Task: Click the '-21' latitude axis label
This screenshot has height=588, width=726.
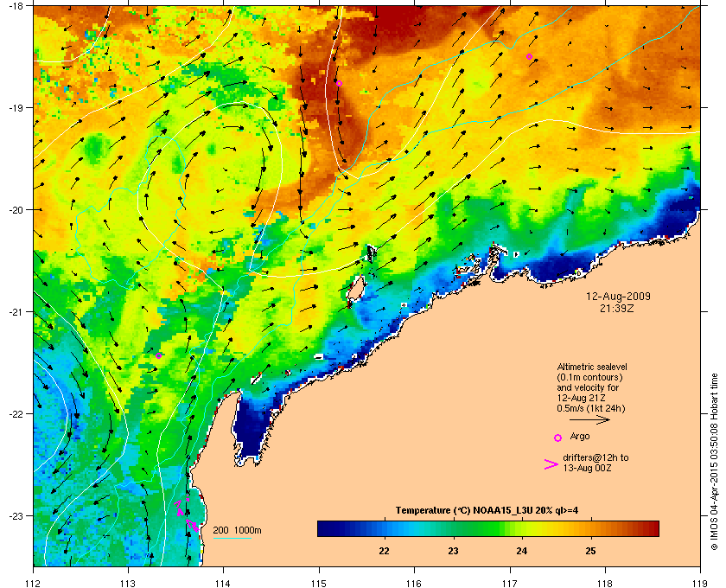Action: pyautogui.click(x=16, y=312)
